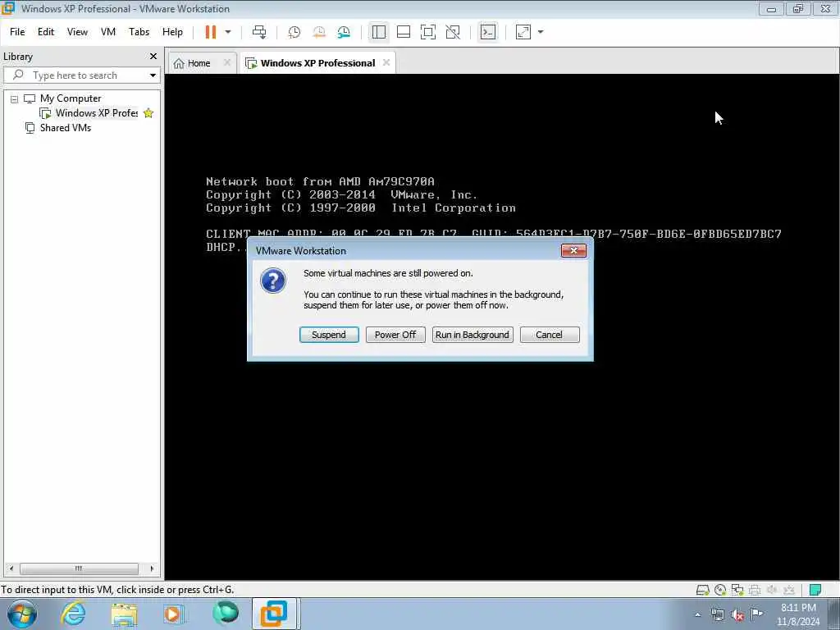Click the Unity mode toolbar icon
The width and height of the screenshot is (840, 630).
453,32
